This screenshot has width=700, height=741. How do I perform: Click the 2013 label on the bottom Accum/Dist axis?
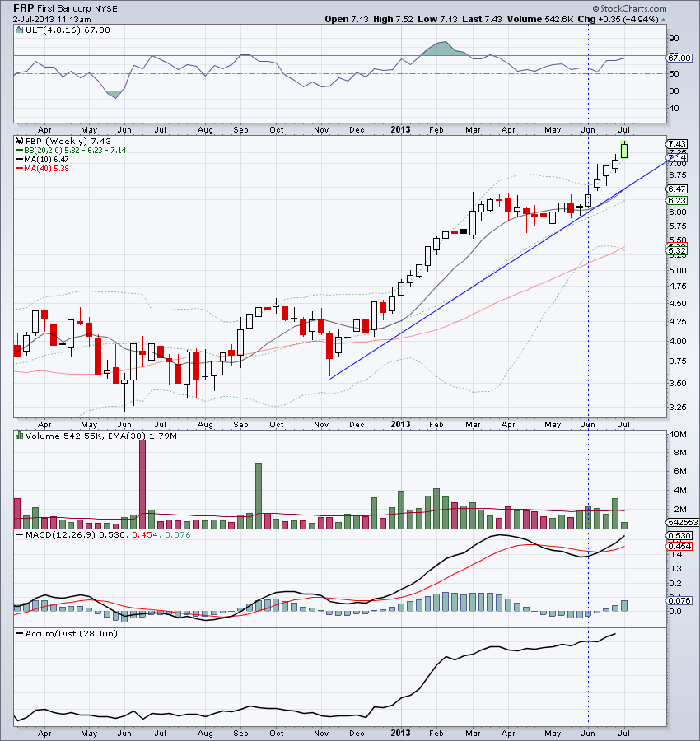click(x=400, y=733)
